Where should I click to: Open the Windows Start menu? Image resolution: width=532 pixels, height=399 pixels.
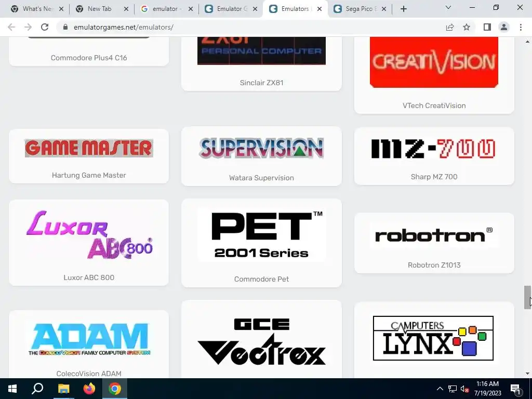[12, 389]
